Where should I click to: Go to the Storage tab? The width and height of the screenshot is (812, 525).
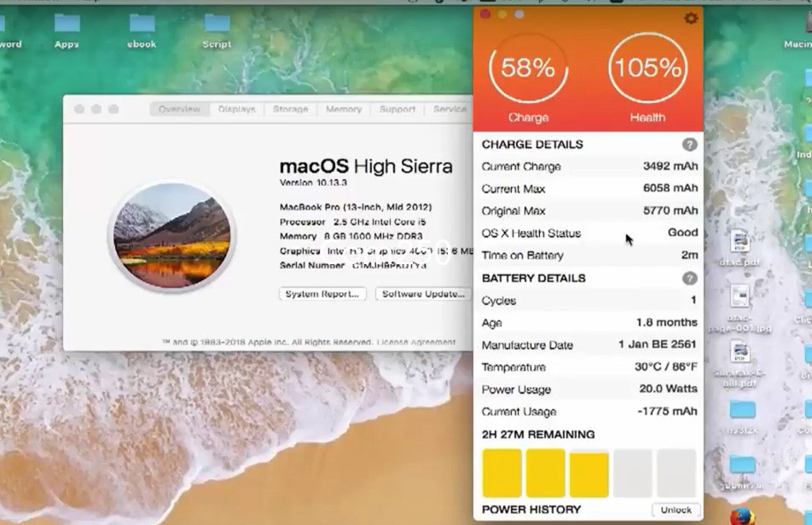291,109
